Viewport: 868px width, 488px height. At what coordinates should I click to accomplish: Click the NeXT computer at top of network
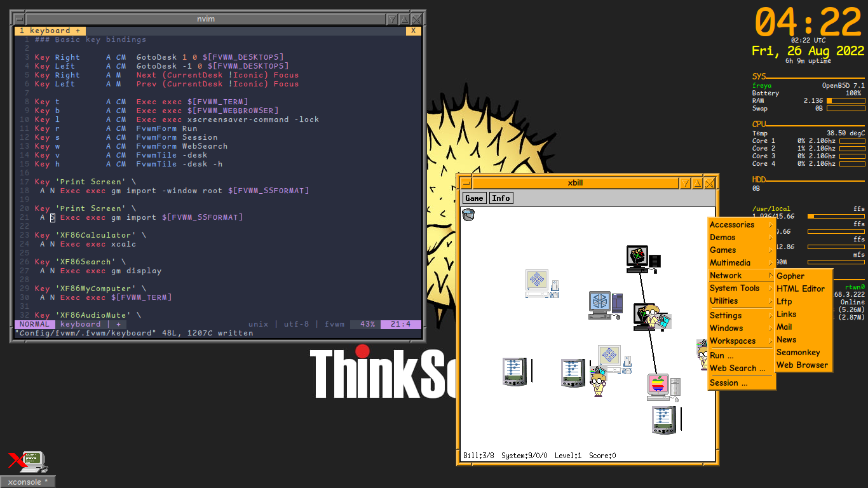pos(637,259)
